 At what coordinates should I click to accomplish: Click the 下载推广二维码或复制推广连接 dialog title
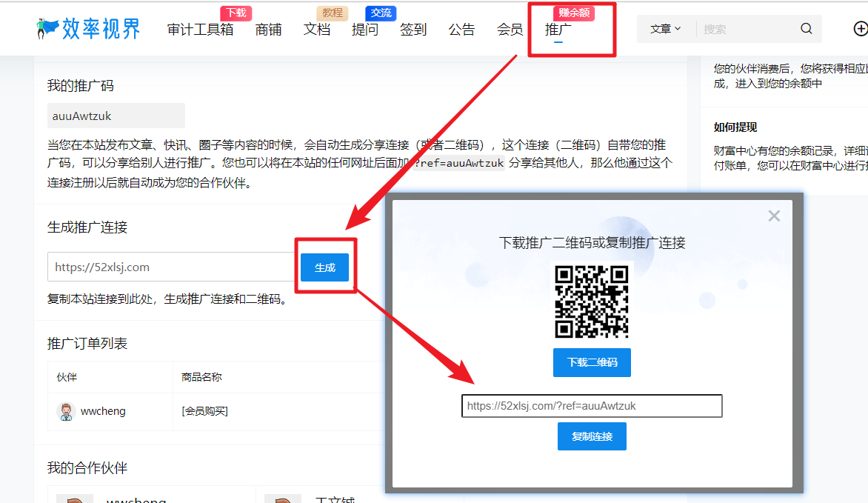coord(592,243)
